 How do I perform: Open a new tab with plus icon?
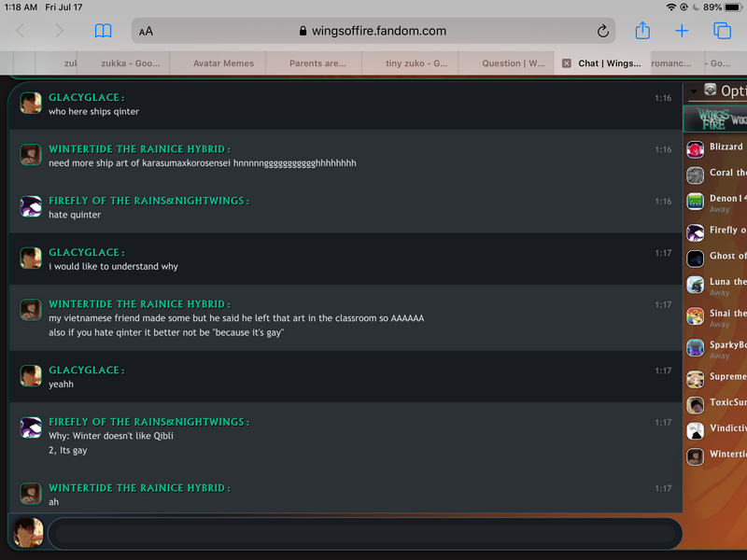coord(682,31)
